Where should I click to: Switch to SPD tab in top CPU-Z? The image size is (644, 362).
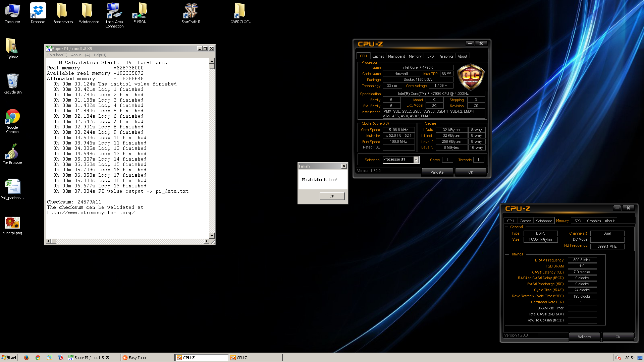pos(431,56)
